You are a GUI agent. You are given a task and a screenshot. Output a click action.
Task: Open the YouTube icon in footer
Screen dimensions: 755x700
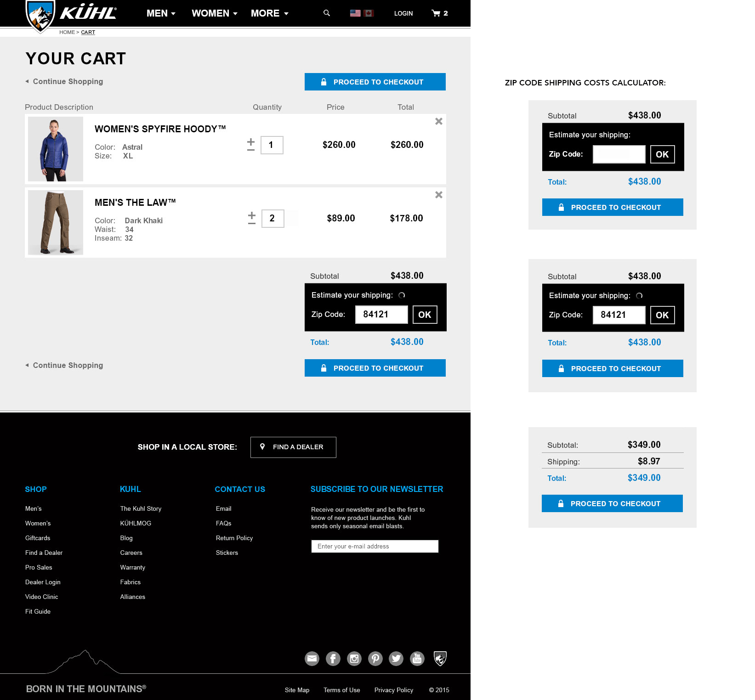click(x=417, y=659)
